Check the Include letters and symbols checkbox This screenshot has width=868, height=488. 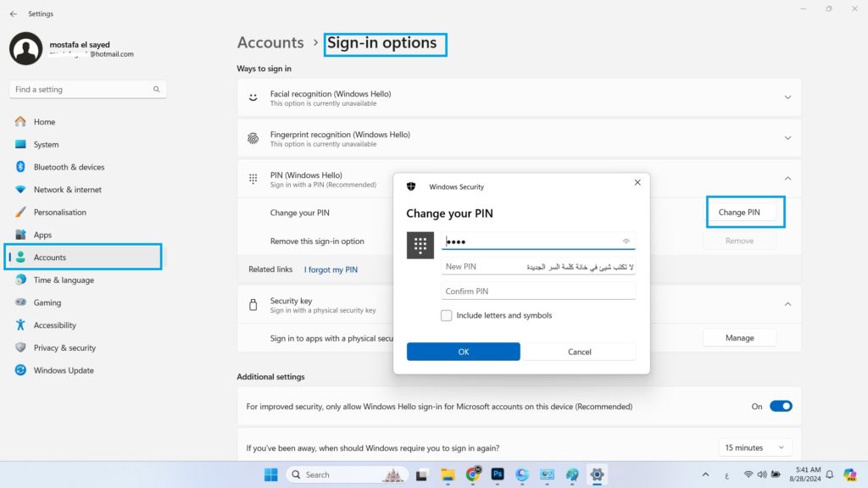click(x=446, y=315)
